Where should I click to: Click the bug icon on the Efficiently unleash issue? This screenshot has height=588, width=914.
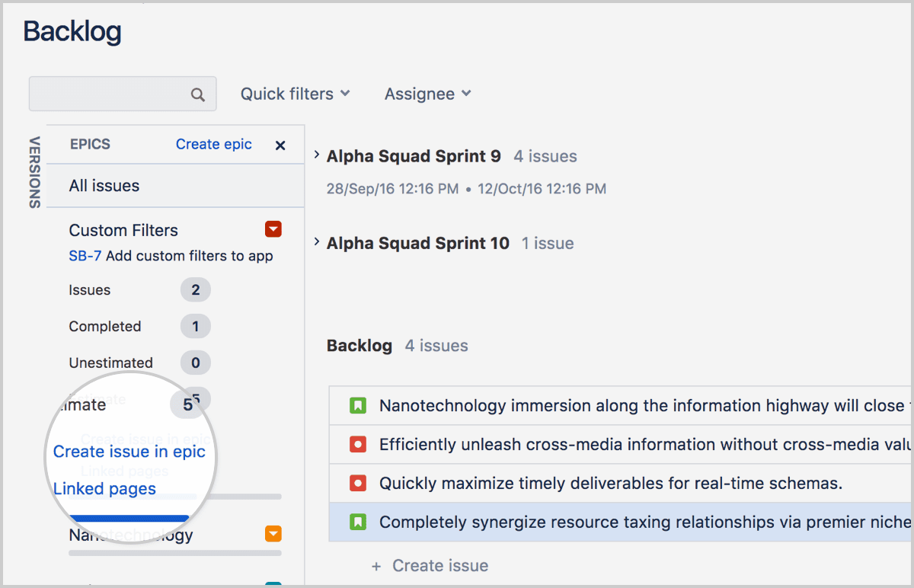(358, 444)
